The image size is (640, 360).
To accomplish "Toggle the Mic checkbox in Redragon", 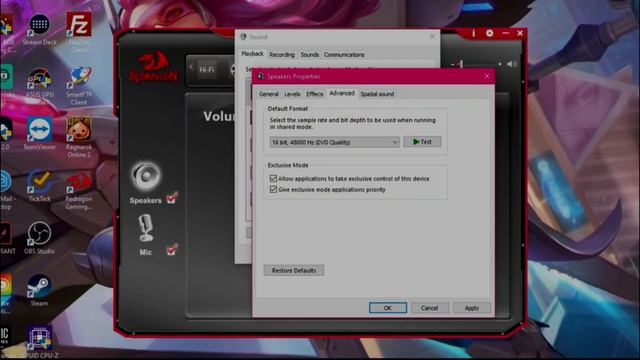I will pyautogui.click(x=172, y=249).
